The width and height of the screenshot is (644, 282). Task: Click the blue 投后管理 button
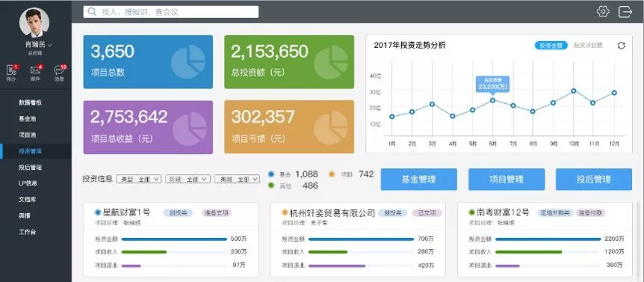[594, 180]
